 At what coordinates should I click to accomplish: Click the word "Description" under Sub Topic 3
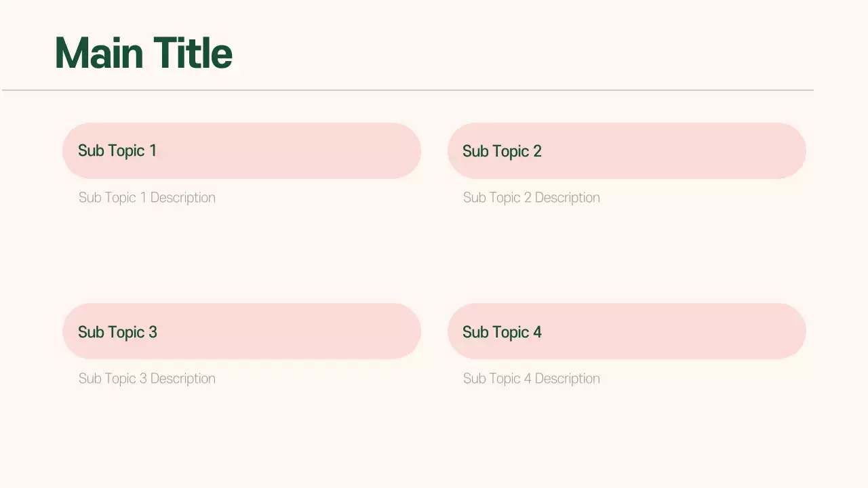183,379
